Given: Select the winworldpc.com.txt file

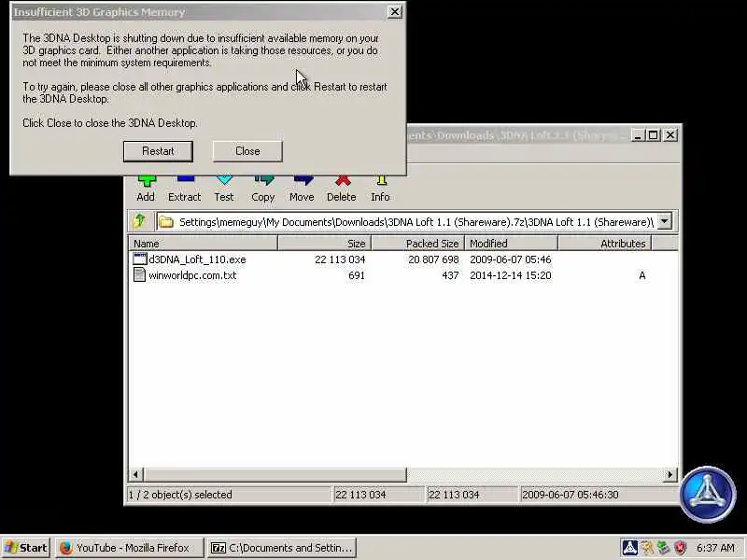Looking at the screenshot, I should click(x=192, y=275).
